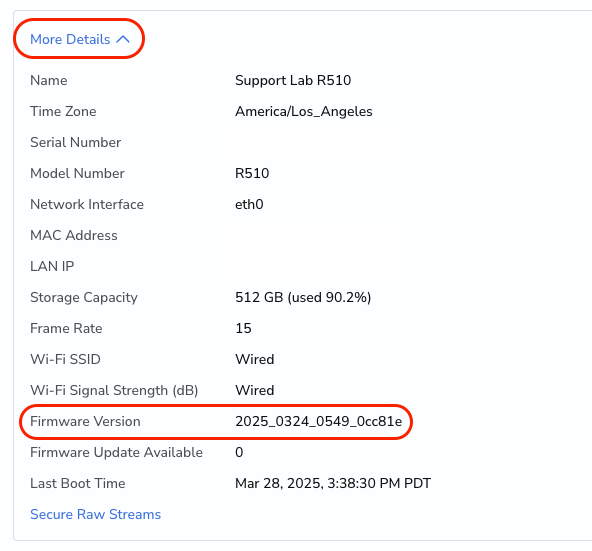Select the firmware version value 2025_0324_0549_0cc81e
Screen dimensions: 592x551
319,421
